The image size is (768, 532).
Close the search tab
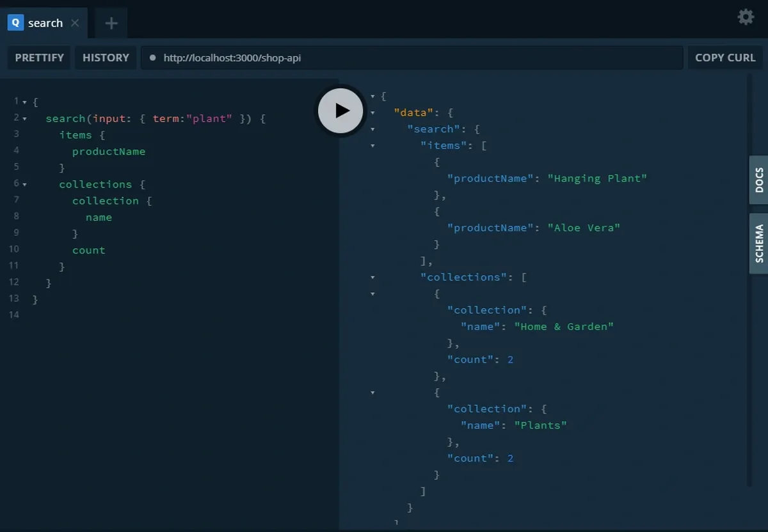[x=75, y=23]
